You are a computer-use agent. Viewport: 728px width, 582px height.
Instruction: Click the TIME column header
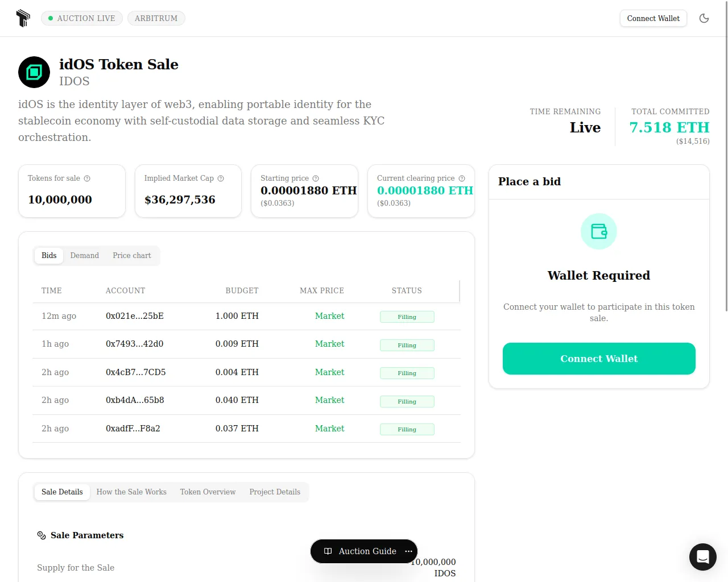coord(52,290)
